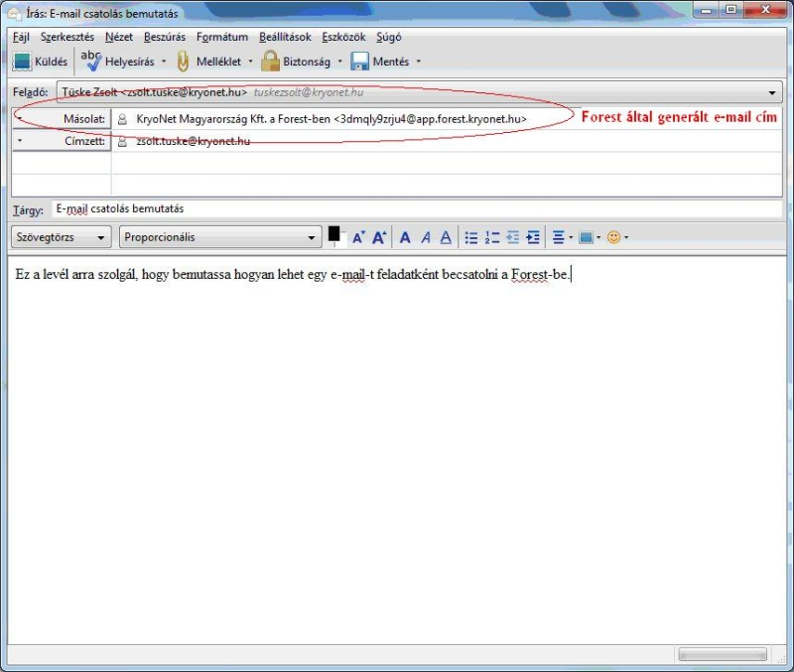Click the Tárgy subject field
Image resolution: width=794 pixels, height=672 pixels.
tap(417, 209)
